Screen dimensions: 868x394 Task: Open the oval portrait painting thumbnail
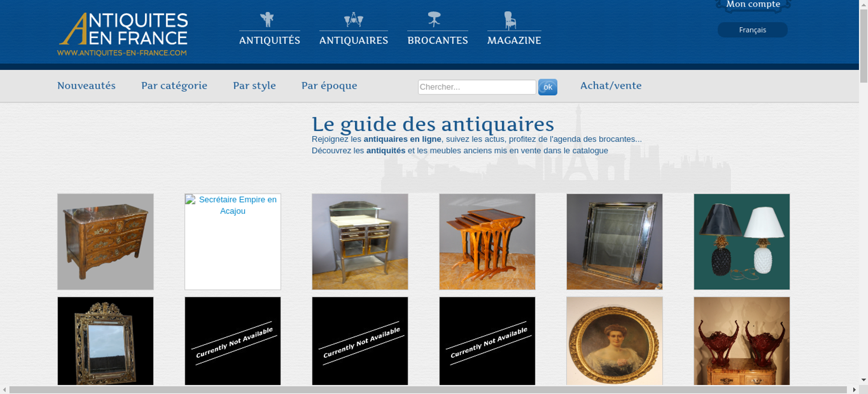click(x=614, y=341)
